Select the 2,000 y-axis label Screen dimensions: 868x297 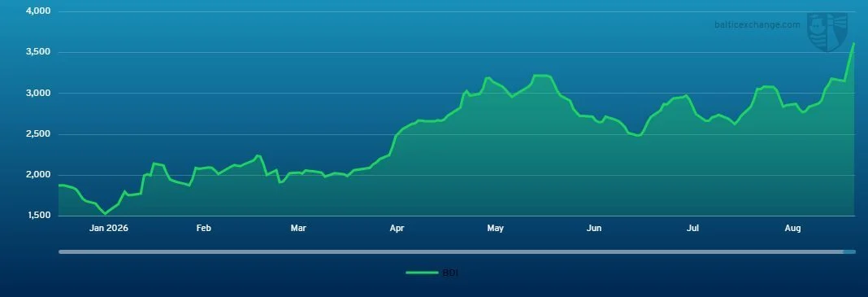38,175
